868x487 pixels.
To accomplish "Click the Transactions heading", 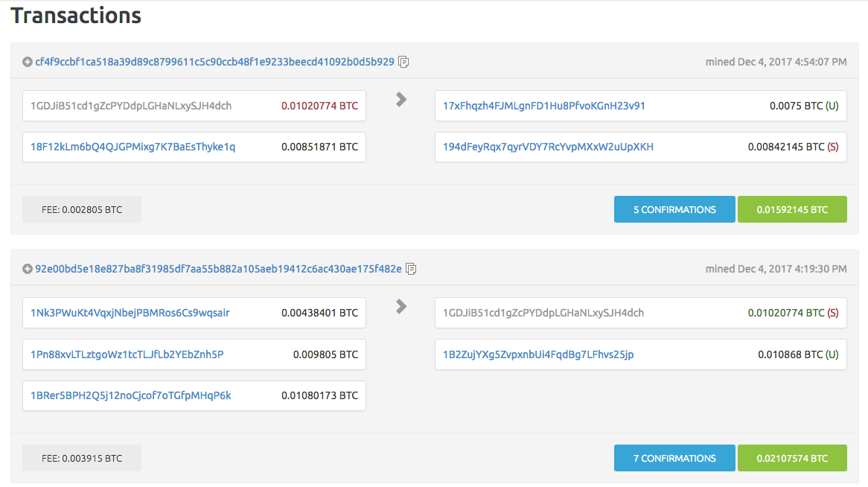I will click(76, 16).
